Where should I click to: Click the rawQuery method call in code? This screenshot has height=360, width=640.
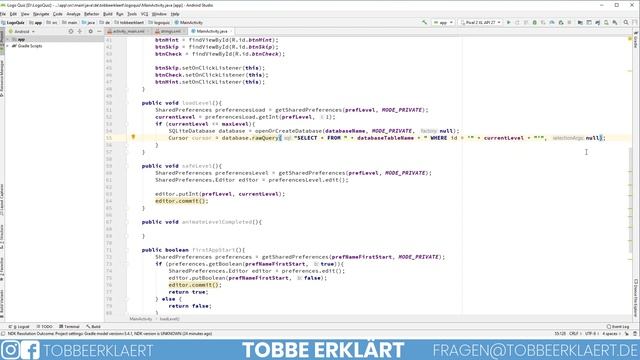pyautogui.click(x=264, y=138)
